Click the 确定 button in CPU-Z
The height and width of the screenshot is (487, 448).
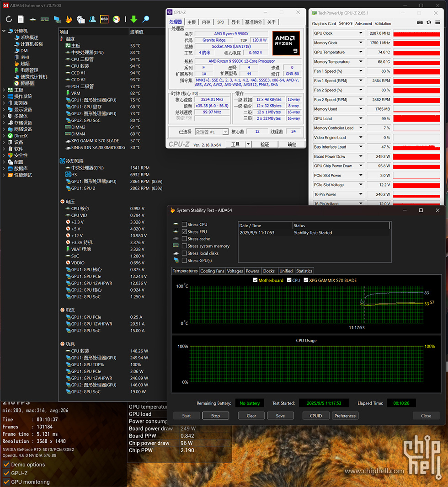click(x=292, y=144)
